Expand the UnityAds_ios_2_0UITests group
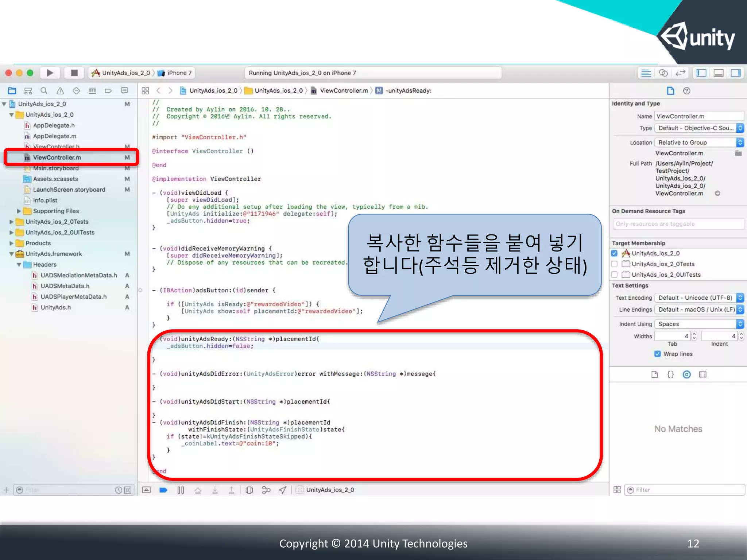 click(11, 232)
